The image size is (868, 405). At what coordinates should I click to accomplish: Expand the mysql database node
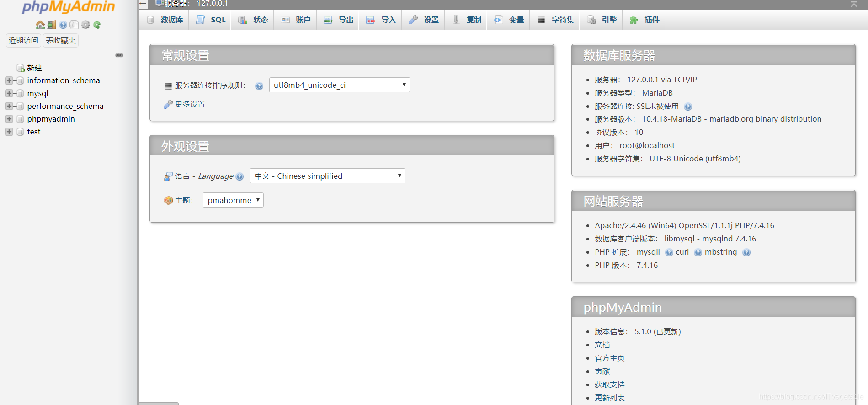click(9, 93)
